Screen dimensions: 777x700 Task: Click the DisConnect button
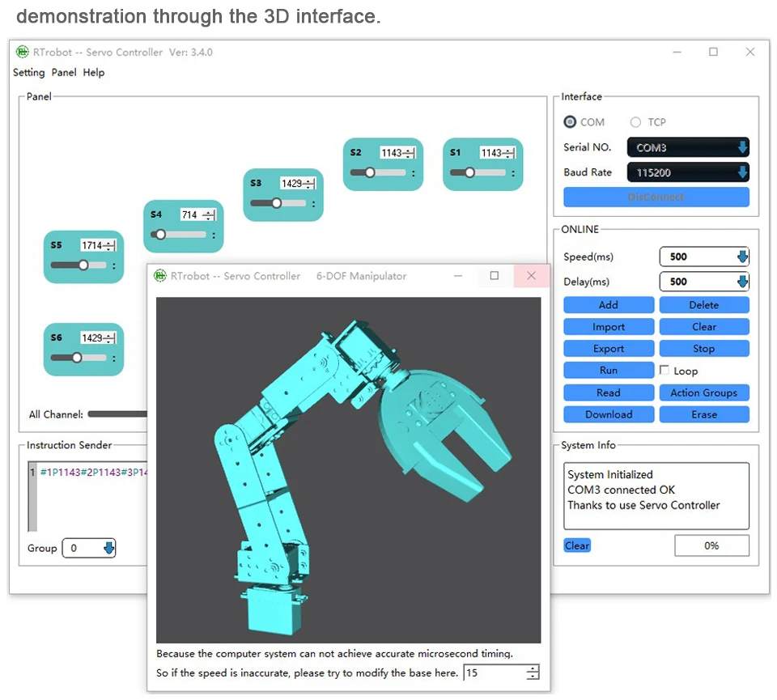656,197
